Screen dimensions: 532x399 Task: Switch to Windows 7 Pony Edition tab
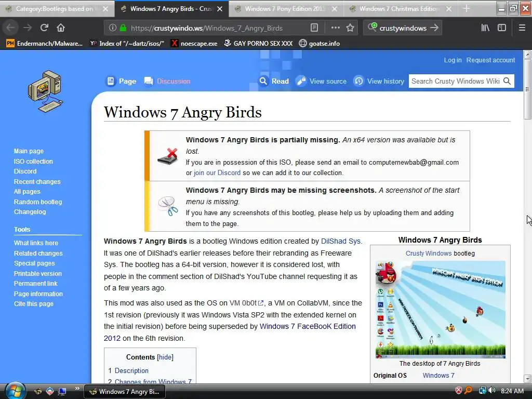(x=285, y=9)
